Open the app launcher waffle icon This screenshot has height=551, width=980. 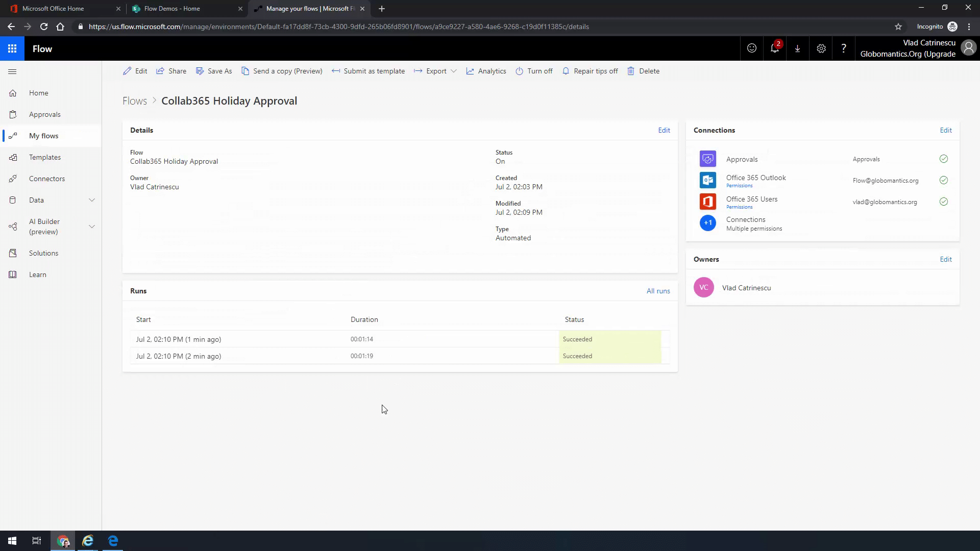(x=12, y=48)
